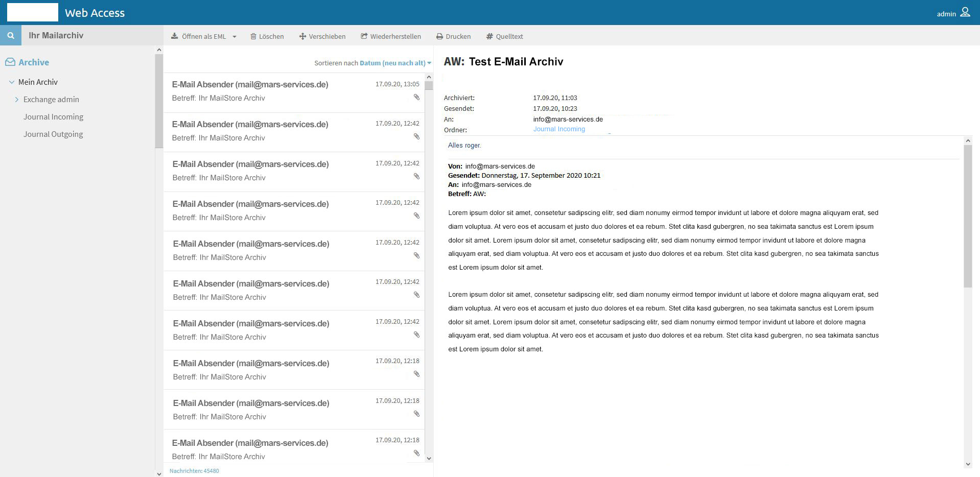Click the Wiederherstellen restore icon

pos(364,36)
